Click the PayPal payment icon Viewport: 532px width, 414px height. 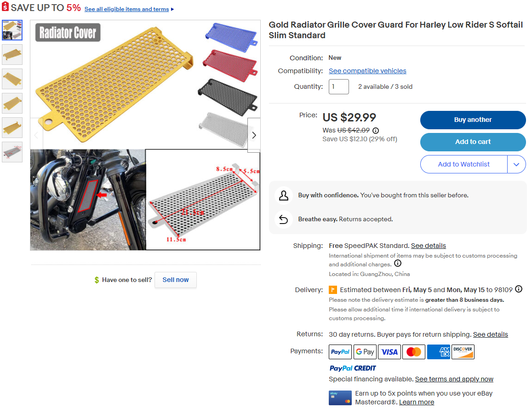click(x=340, y=352)
